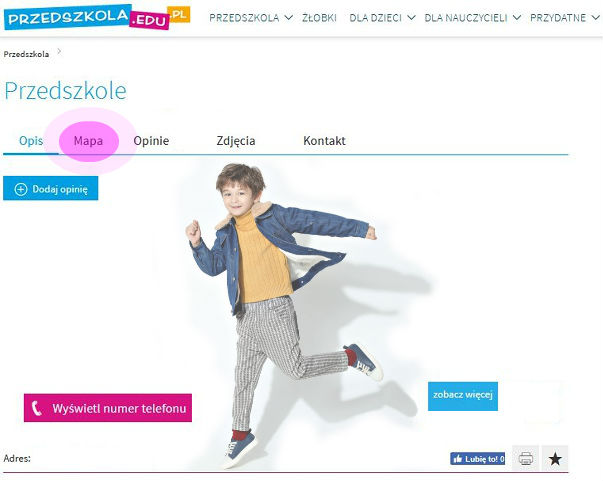Click the phone icon in the pink button
603x481 pixels.
click(x=37, y=408)
